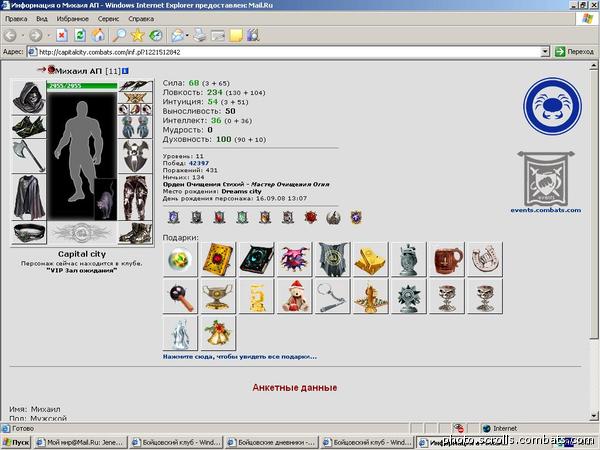Click the red spiky badge icon
The image size is (600, 450).
click(x=311, y=217)
